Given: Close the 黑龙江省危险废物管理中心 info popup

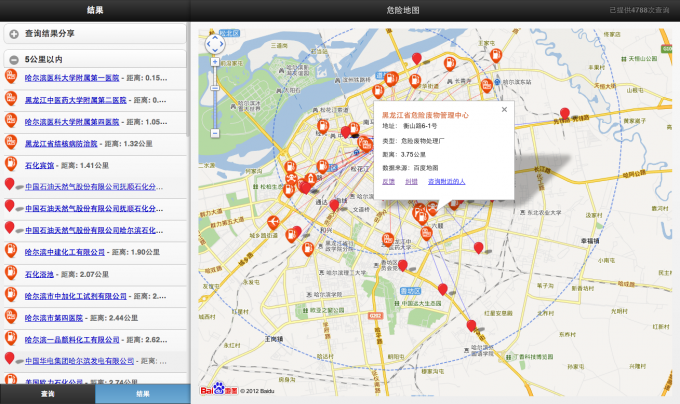Looking at the screenshot, I should click(504, 109).
